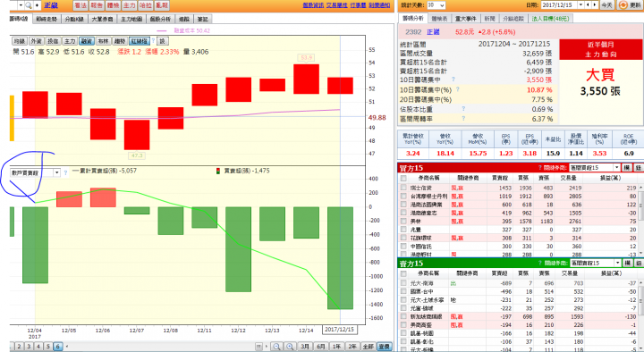Go to next date with right arrow
Screen dimensions: 644x352
pos(594,5)
